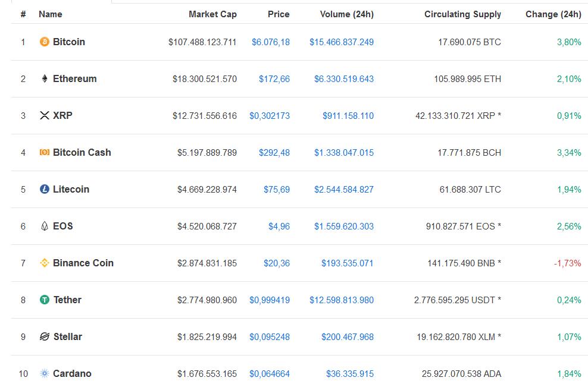Select Binance Coin change -1,73%

coord(567,263)
